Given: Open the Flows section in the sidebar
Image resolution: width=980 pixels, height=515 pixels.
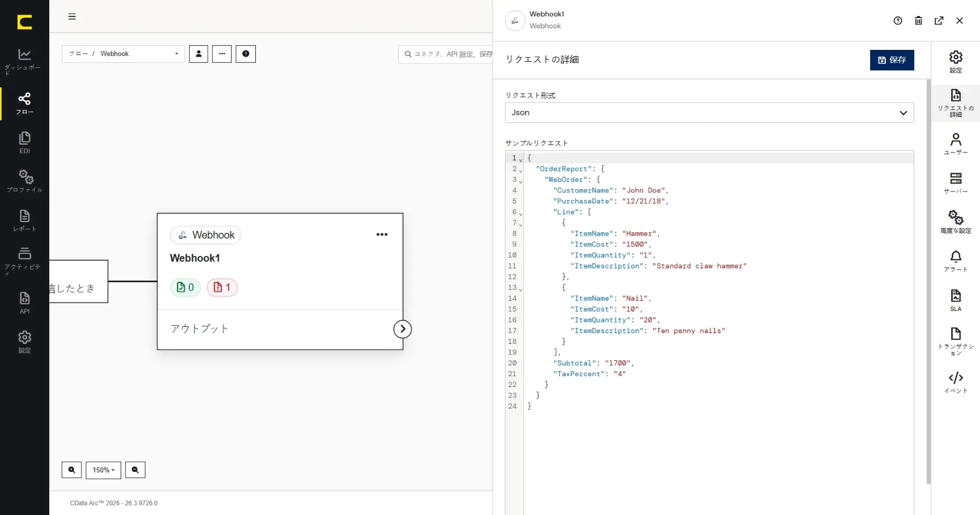Looking at the screenshot, I should tap(24, 103).
